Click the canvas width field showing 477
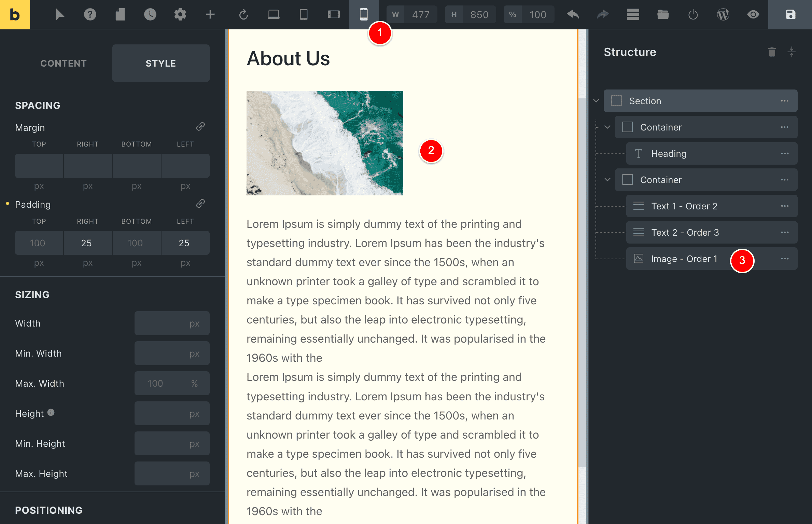Viewport: 812px width, 524px height. pyautogui.click(x=421, y=14)
